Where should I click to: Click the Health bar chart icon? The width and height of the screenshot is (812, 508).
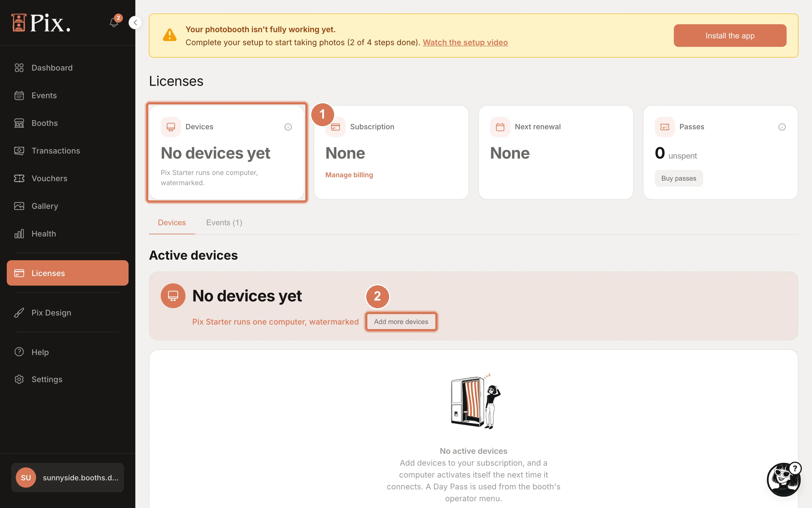point(19,233)
